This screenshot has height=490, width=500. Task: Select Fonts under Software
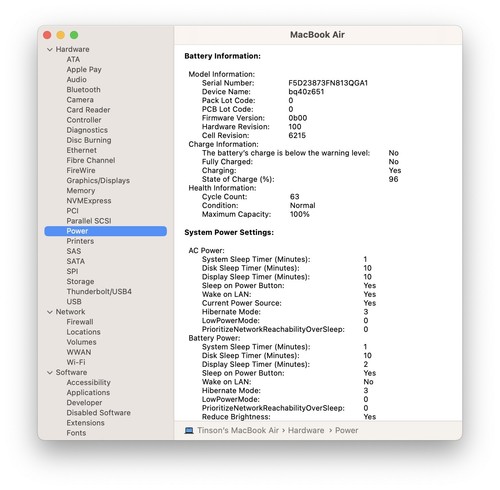pyautogui.click(x=76, y=433)
